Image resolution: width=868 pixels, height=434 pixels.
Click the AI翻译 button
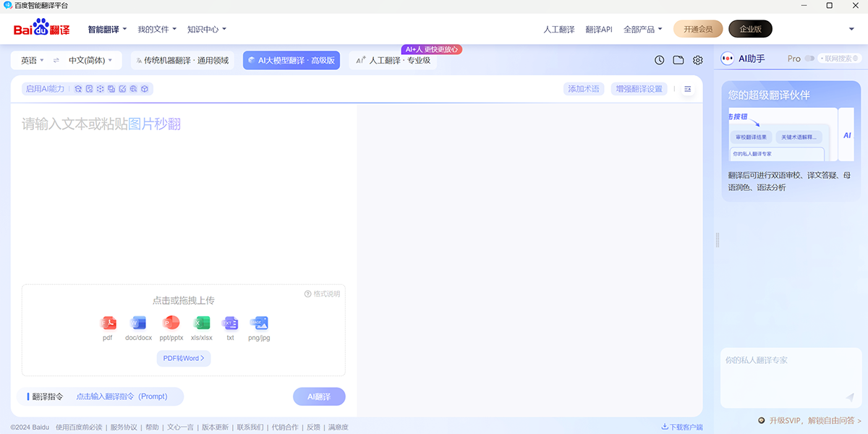click(319, 396)
